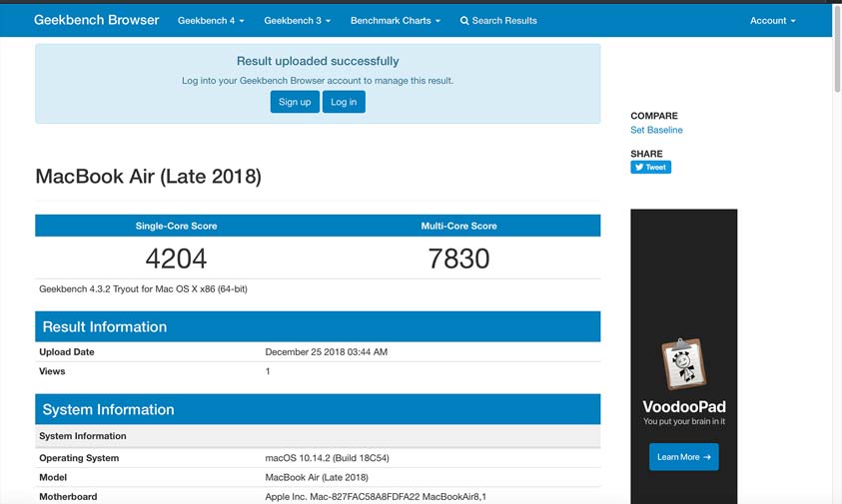Screen dimensions: 842x504
Task: Open the Geekbench 4 dropdown menu
Action: tap(211, 21)
